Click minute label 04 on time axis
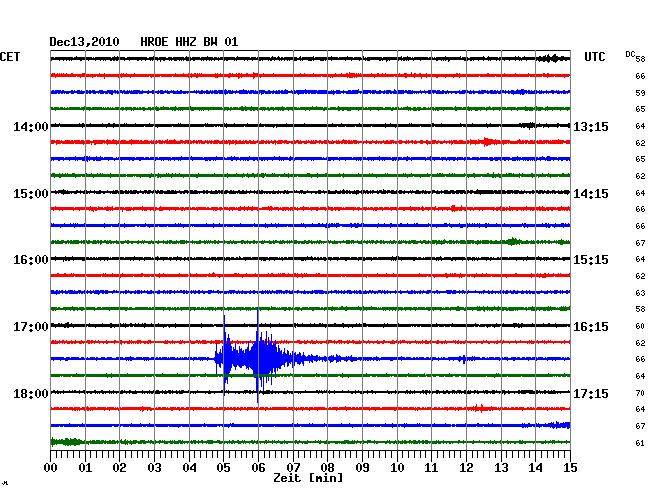 tap(189, 467)
